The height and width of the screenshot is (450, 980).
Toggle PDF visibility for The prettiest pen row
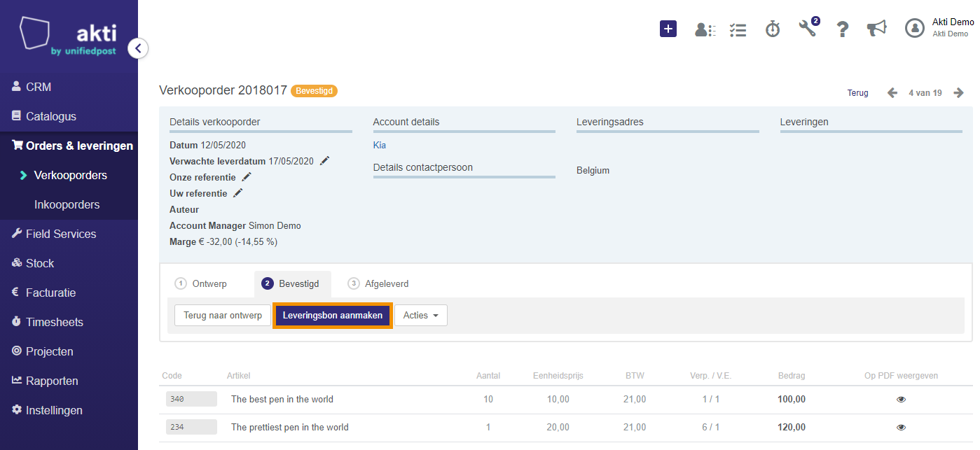pos(901,428)
